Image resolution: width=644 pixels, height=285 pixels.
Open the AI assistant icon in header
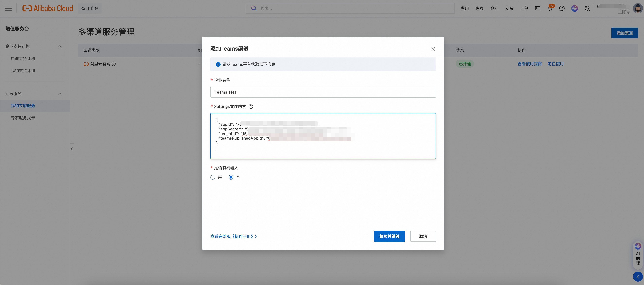click(x=574, y=8)
